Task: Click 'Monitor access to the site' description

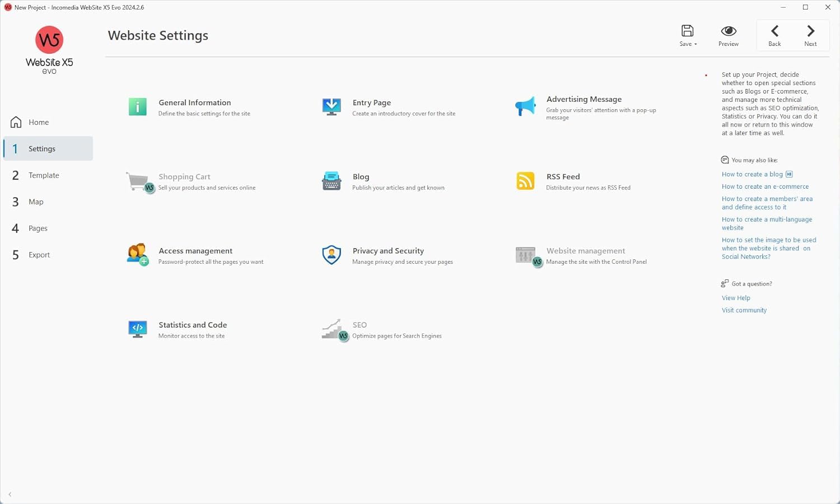Action: point(192,336)
